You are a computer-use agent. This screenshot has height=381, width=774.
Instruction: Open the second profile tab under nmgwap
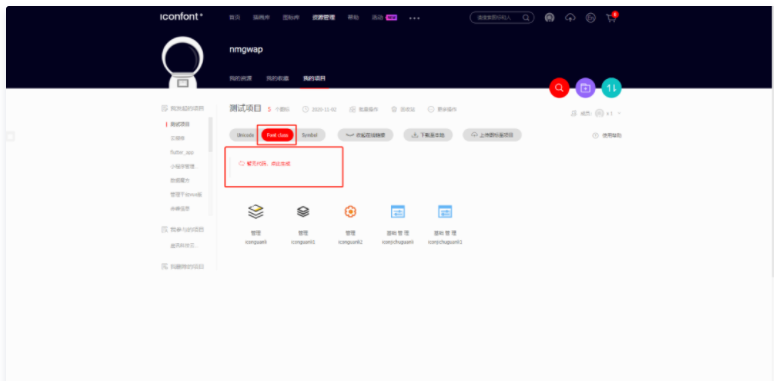[x=278, y=78]
